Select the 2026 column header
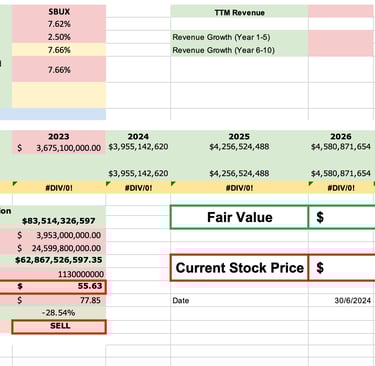This screenshot has width=375, height=366. click(x=341, y=136)
